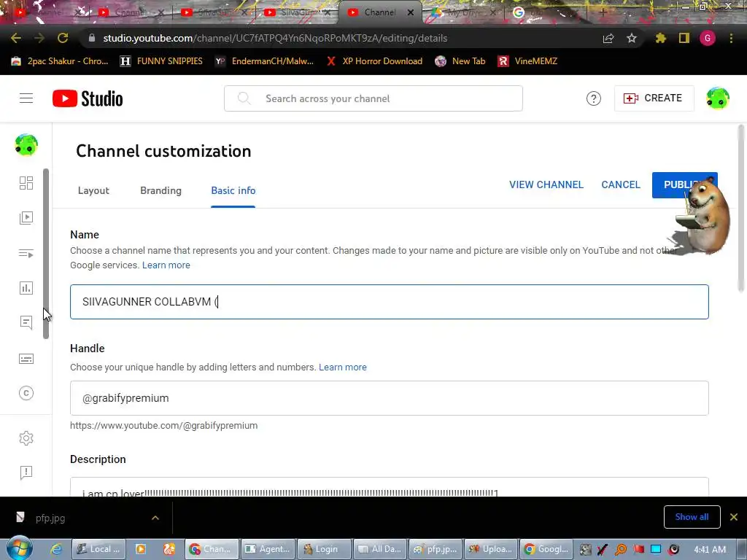Viewport: 747px width, 560px height.
Task: Click the CREATE button
Action: pos(654,98)
